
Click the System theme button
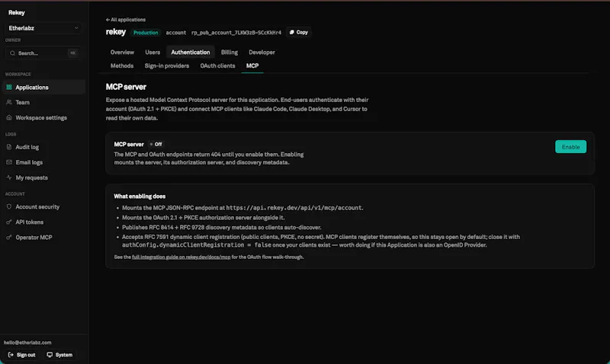(59, 355)
